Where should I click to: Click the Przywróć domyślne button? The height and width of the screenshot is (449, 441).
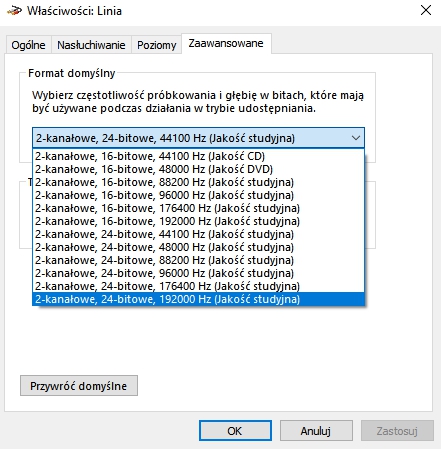79,386
